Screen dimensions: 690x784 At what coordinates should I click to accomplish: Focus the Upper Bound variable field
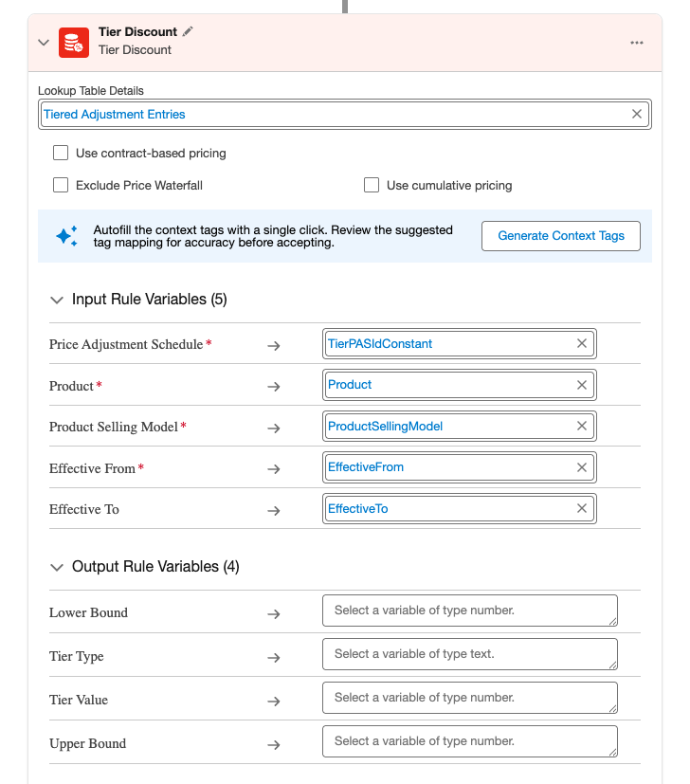pos(470,741)
